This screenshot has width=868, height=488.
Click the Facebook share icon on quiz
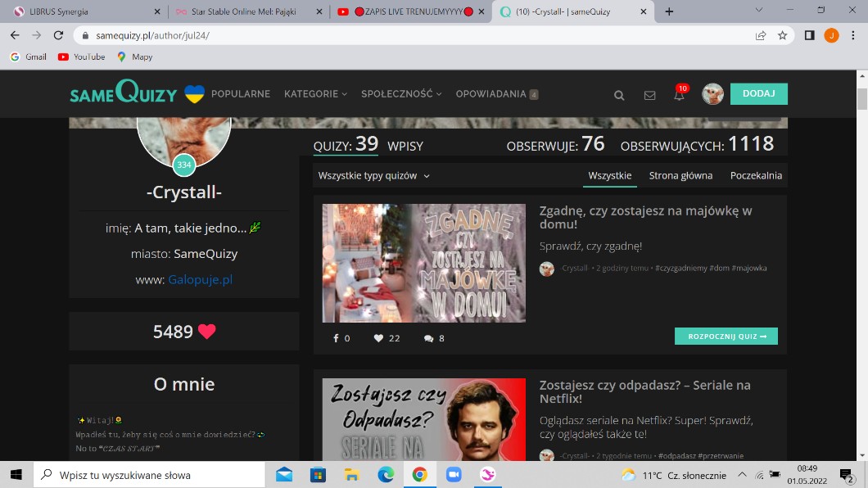click(x=336, y=338)
